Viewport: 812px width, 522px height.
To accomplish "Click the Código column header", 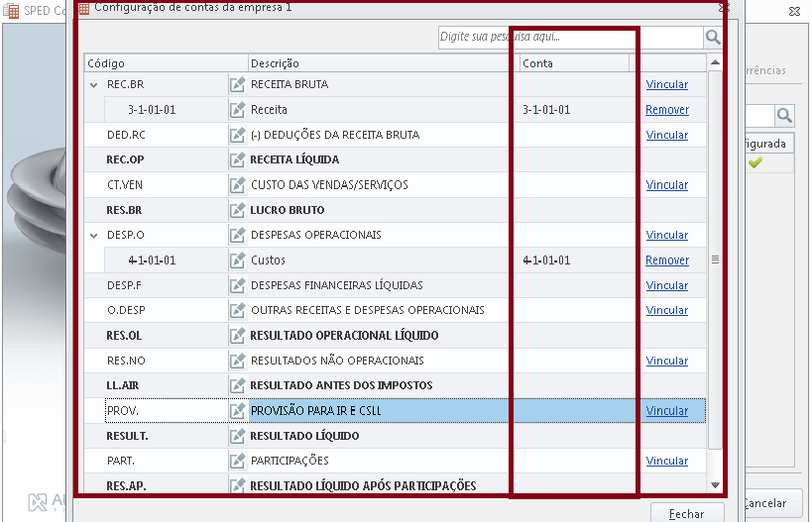I will point(167,63).
